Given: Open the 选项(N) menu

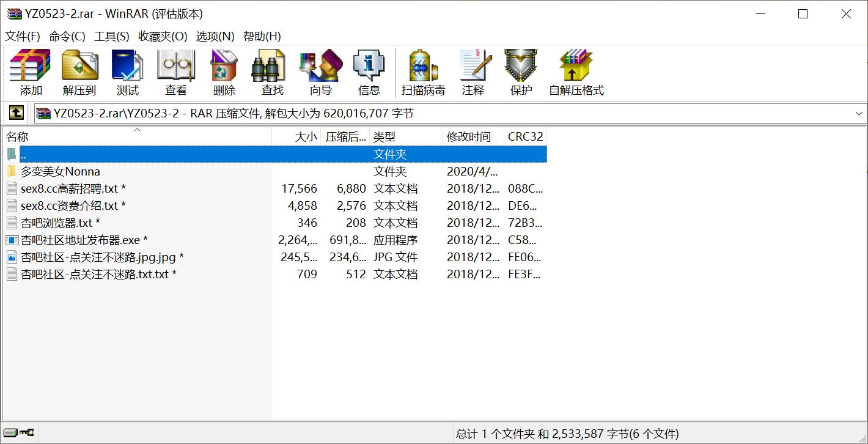Looking at the screenshot, I should coord(215,36).
